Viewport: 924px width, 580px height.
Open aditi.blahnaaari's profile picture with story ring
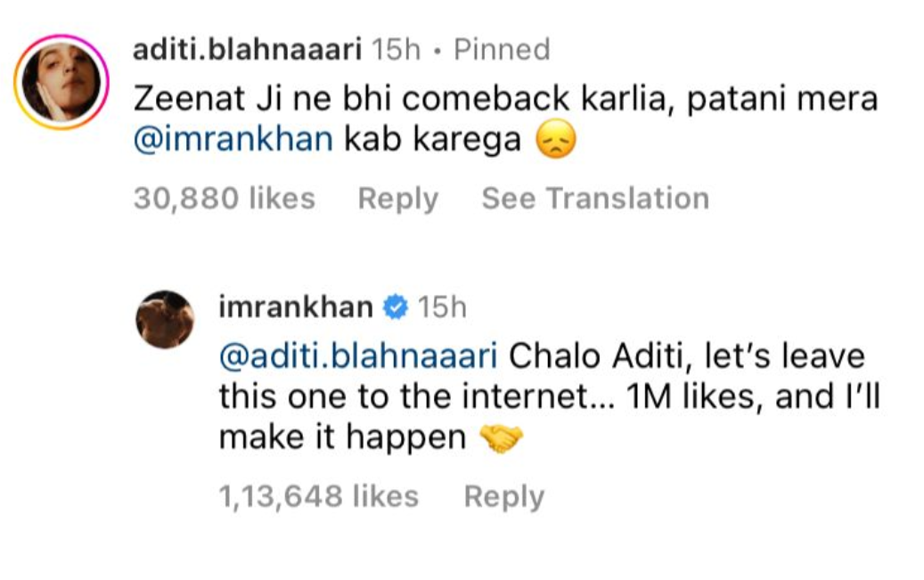(61, 84)
